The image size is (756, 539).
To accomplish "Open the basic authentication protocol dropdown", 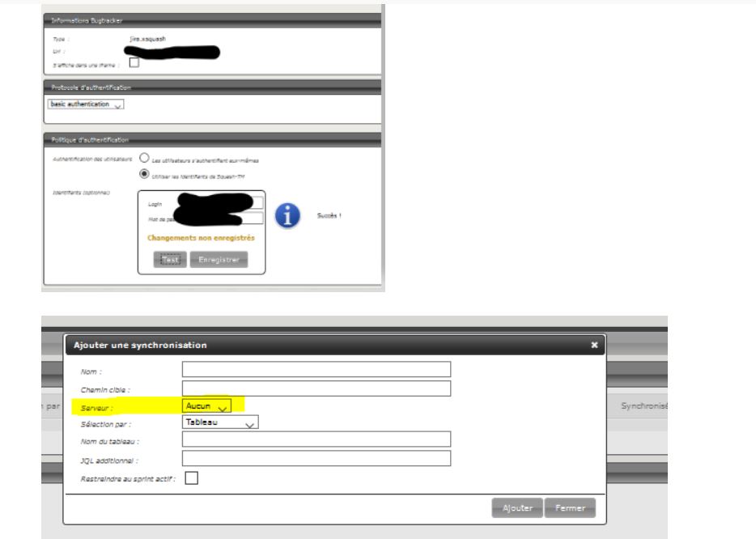I will click(x=86, y=104).
